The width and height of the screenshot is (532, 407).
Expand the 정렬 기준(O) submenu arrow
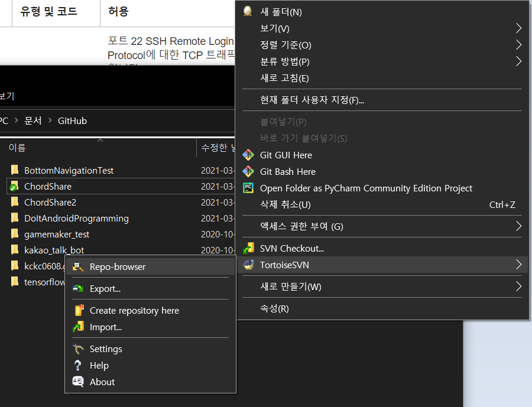pos(518,45)
